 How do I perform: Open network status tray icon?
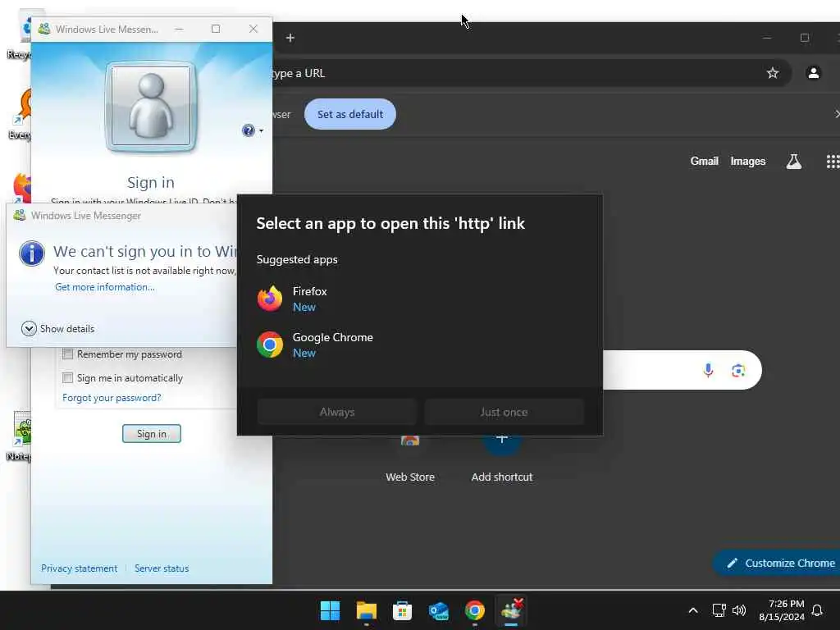(x=719, y=610)
